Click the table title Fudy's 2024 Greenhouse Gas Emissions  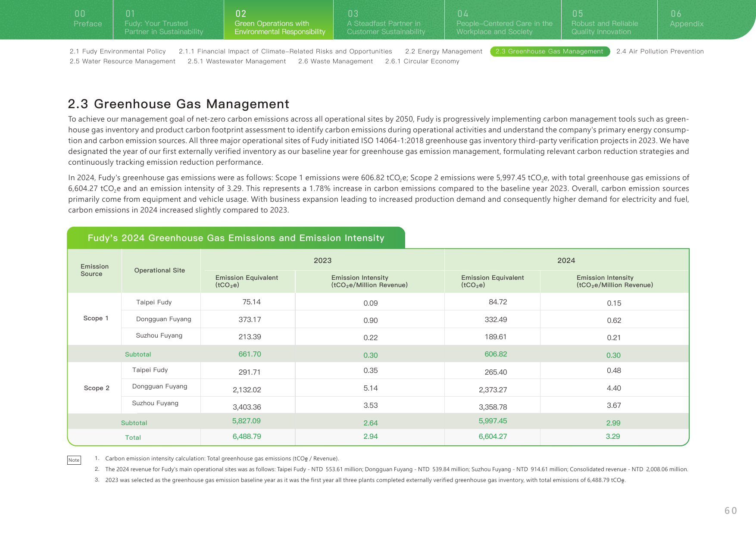click(236, 238)
